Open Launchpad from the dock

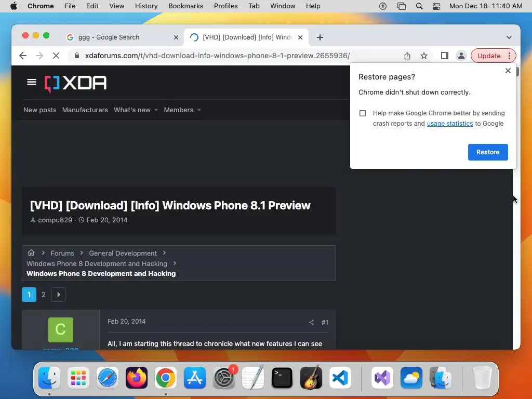(x=78, y=378)
